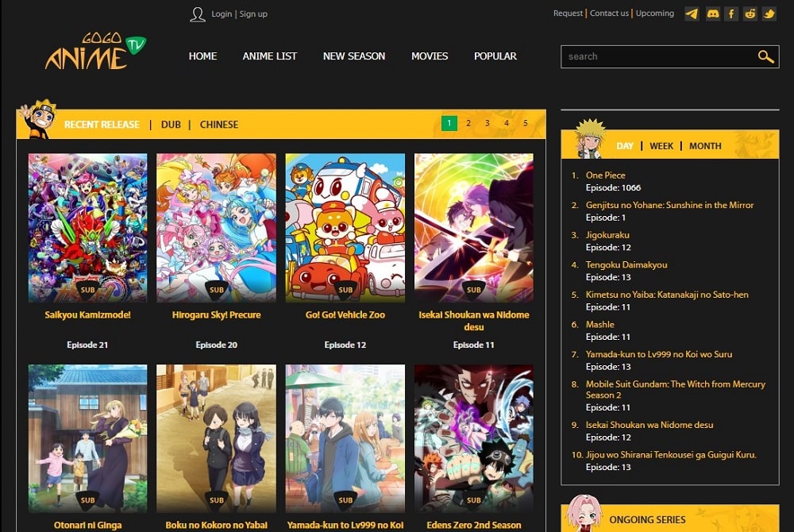Select the RECENT RELEASE tab
Image resolution: width=794 pixels, height=532 pixels.
point(102,125)
